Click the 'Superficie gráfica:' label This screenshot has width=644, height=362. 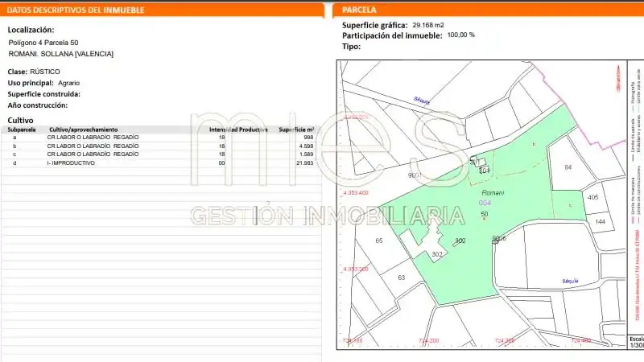[x=374, y=26]
